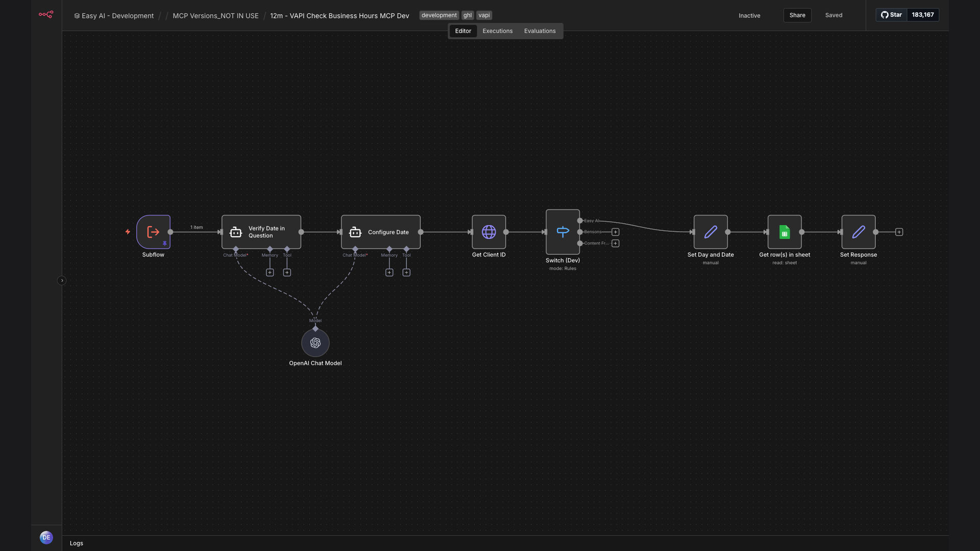The width and height of the screenshot is (980, 551).
Task: Click the workflow name 12m - VAPI Check Business Hours
Action: click(x=339, y=16)
